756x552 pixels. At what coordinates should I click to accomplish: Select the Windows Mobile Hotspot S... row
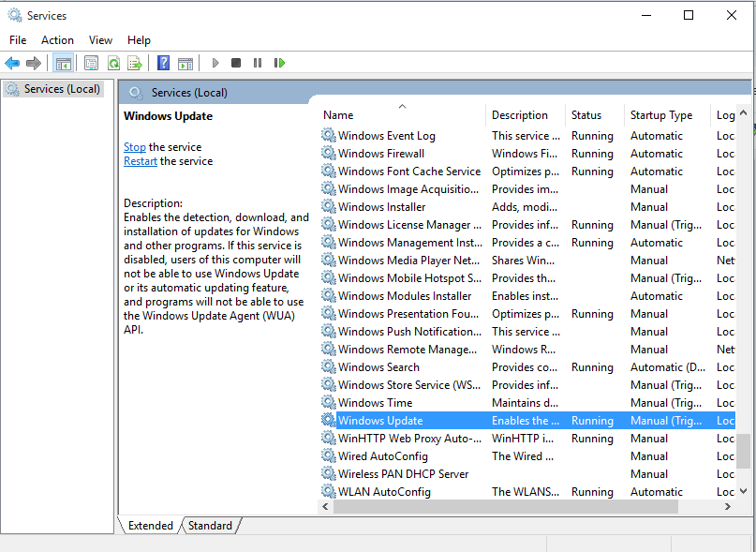tap(526, 278)
